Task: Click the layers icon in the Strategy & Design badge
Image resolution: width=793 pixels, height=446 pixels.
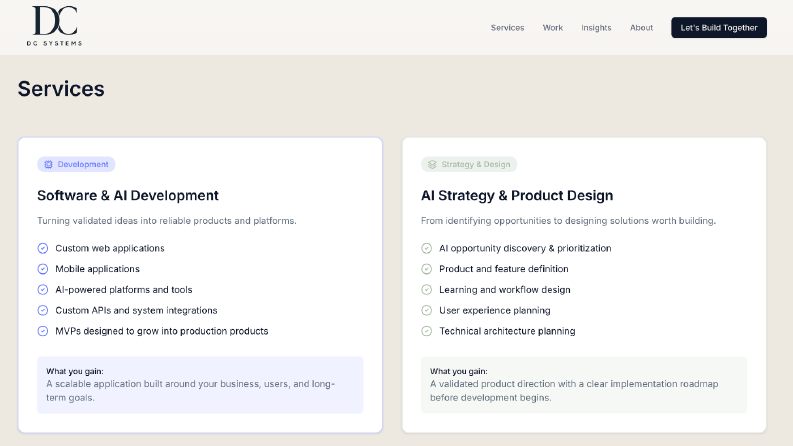Action: click(432, 164)
